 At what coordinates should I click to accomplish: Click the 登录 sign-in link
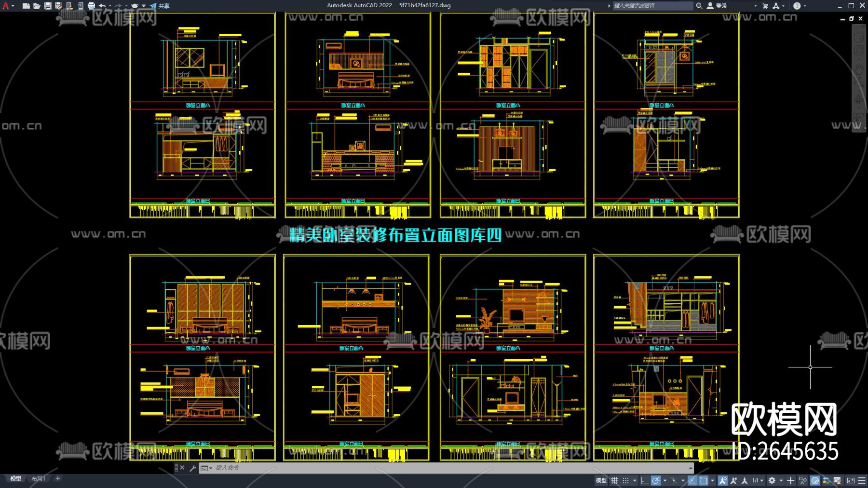click(720, 6)
